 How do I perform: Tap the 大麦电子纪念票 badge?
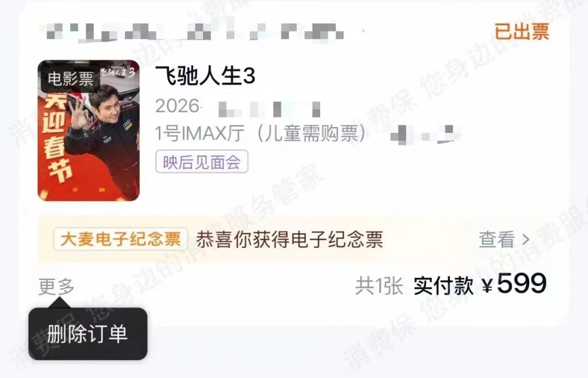[120, 239]
